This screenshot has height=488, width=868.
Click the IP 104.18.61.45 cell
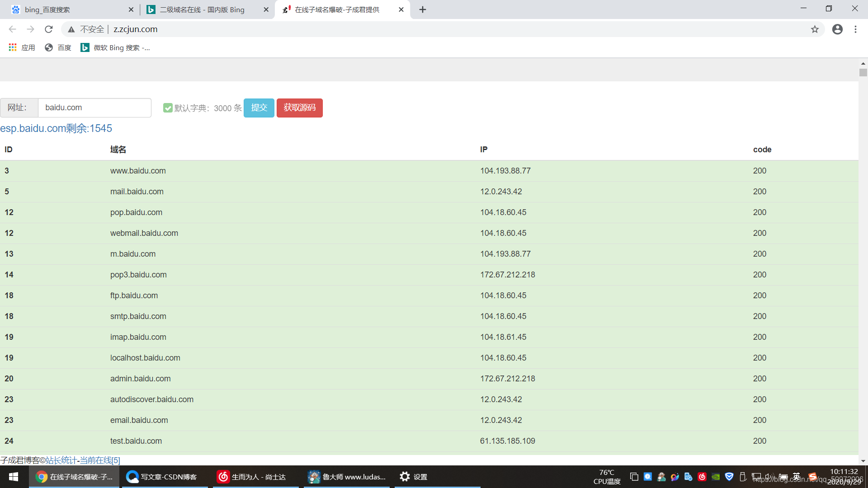pyautogui.click(x=503, y=337)
